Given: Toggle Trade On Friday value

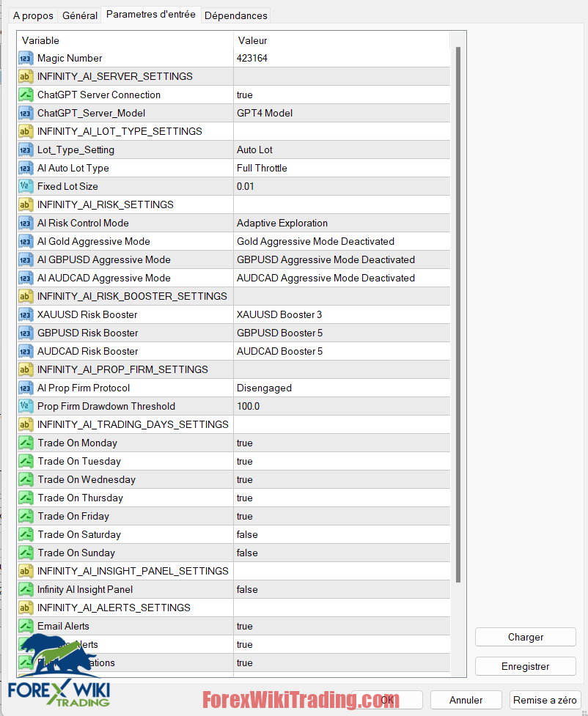Looking at the screenshot, I should tap(342, 516).
